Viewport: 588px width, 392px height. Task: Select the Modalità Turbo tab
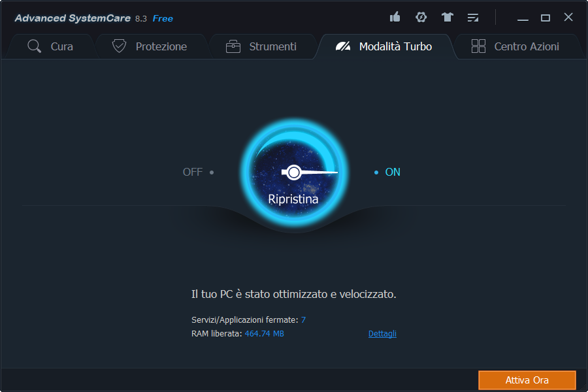click(x=385, y=46)
